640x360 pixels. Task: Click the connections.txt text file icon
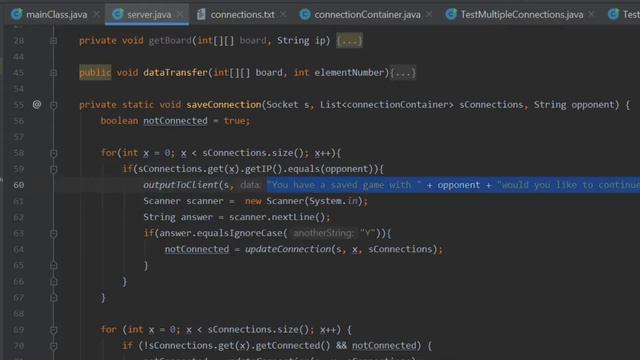coord(201,14)
